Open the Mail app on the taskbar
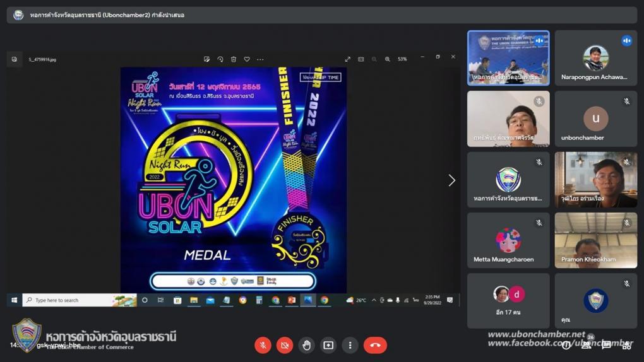Screen dimensions: 644x362 pyautogui.click(x=210, y=300)
